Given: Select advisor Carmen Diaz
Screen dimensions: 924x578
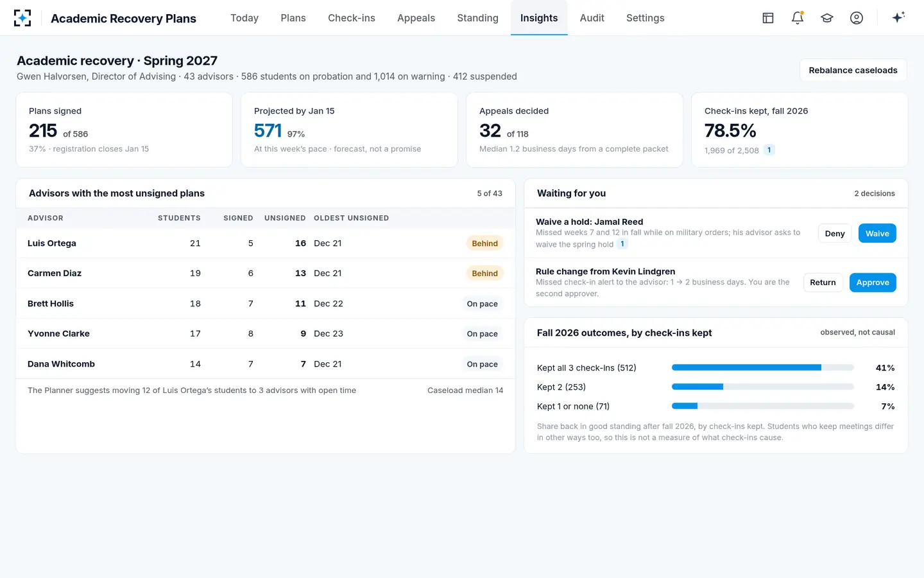Looking at the screenshot, I should click(x=266, y=274).
